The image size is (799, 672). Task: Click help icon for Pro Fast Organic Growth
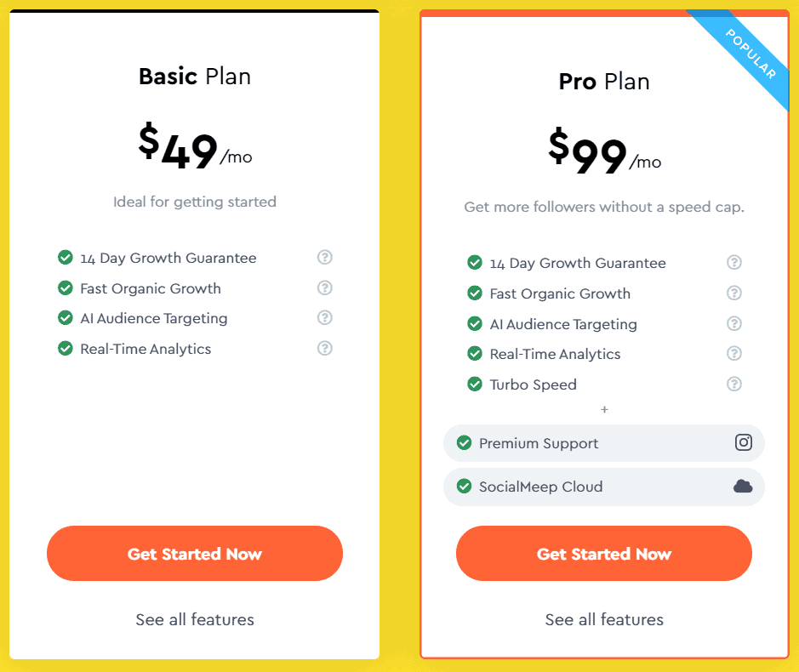pos(733,293)
